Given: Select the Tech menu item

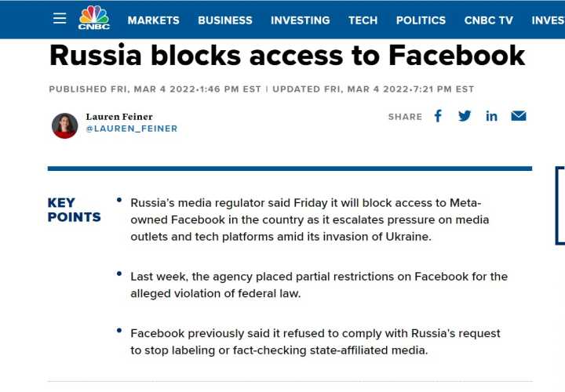Looking at the screenshot, I should (x=363, y=20).
